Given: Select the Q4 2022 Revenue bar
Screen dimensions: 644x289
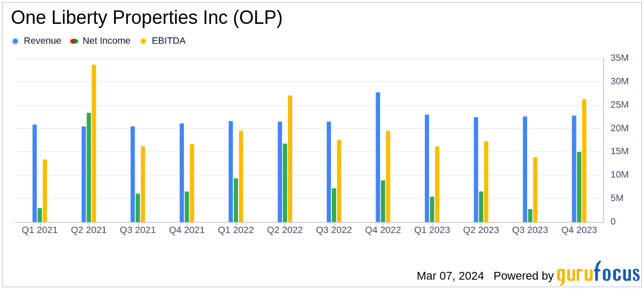Looking at the screenshot, I should pos(378,157).
